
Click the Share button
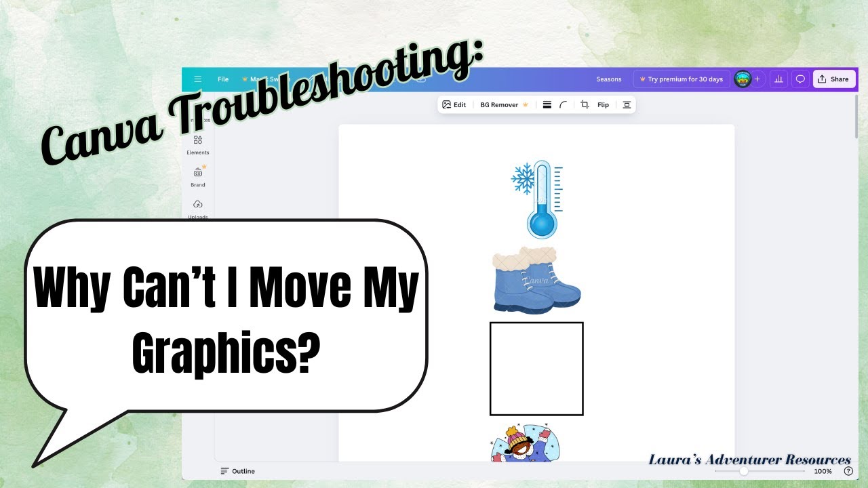coord(833,79)
